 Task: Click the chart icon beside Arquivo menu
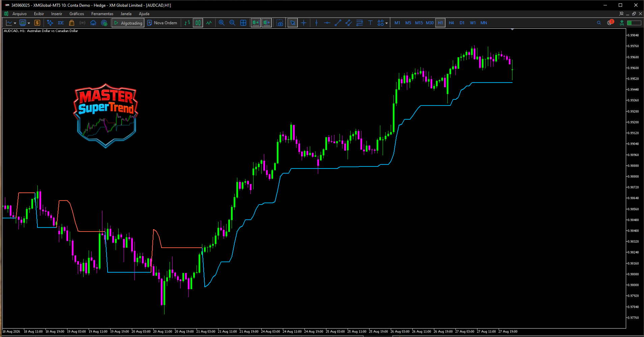[x=6, y=14]
